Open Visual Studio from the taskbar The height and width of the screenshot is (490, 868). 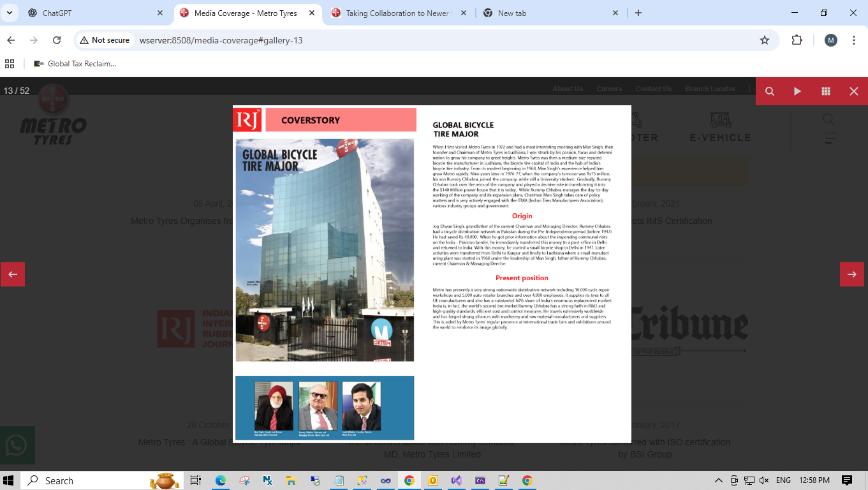[457, 480]
